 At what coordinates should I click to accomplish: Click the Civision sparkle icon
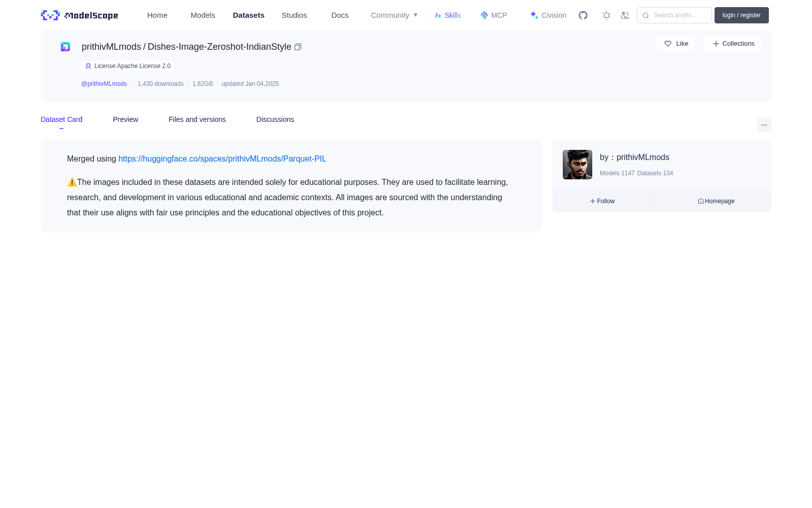pyautogui.click(x=534, y=15)
